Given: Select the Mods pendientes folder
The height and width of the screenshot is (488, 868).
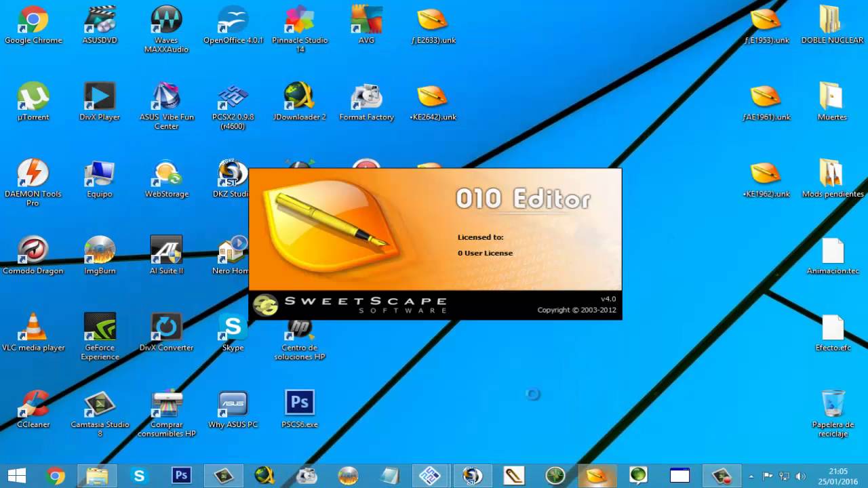Looking at the screenshot, I should (x=833, y=178).
